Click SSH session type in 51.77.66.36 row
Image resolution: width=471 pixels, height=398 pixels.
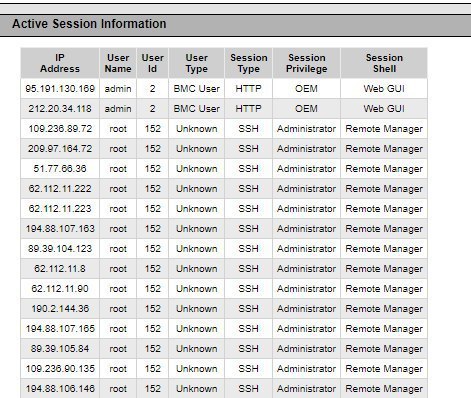tap(249, 169)
